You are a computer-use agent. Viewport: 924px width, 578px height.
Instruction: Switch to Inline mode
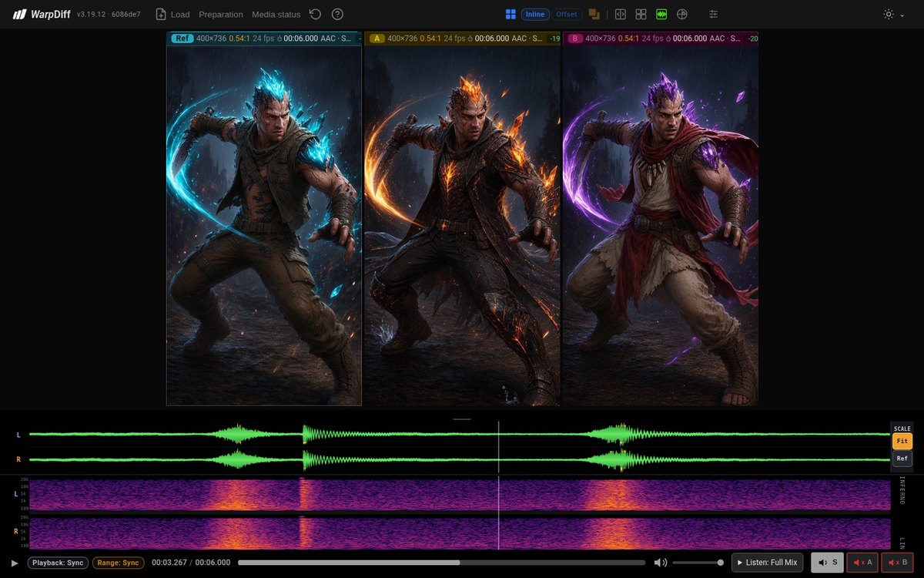coord(535,14)
